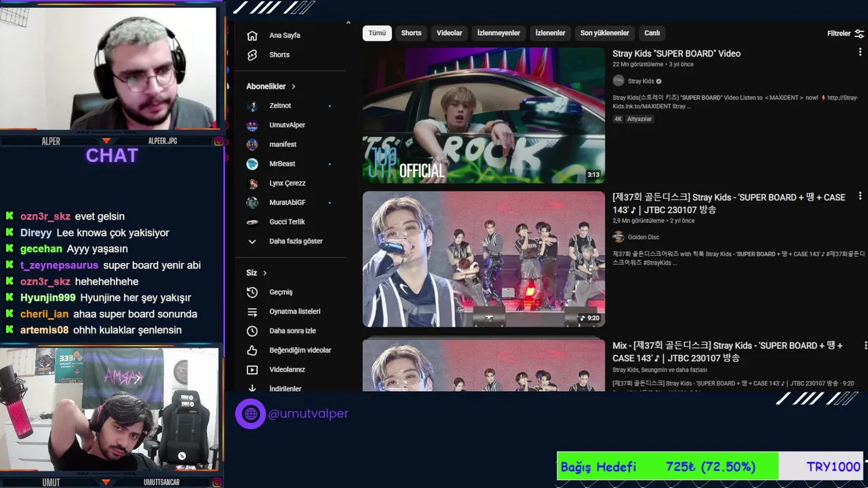Open Videolarınız play icon
868x488 pixels.
coord(252,370)
